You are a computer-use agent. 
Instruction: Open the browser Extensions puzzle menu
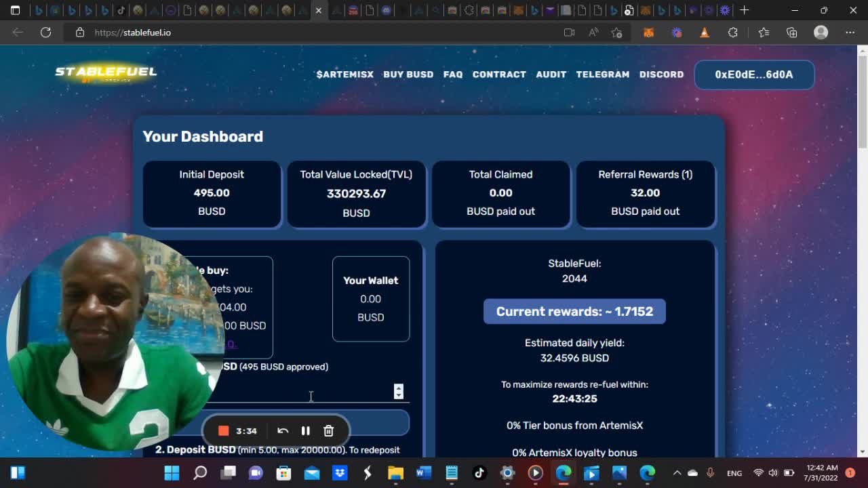(732, 33)
